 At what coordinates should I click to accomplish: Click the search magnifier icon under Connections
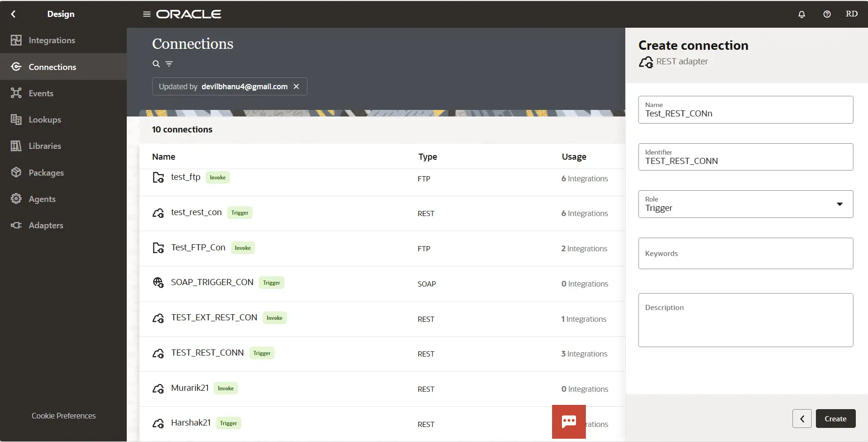[x=156, y=64]
